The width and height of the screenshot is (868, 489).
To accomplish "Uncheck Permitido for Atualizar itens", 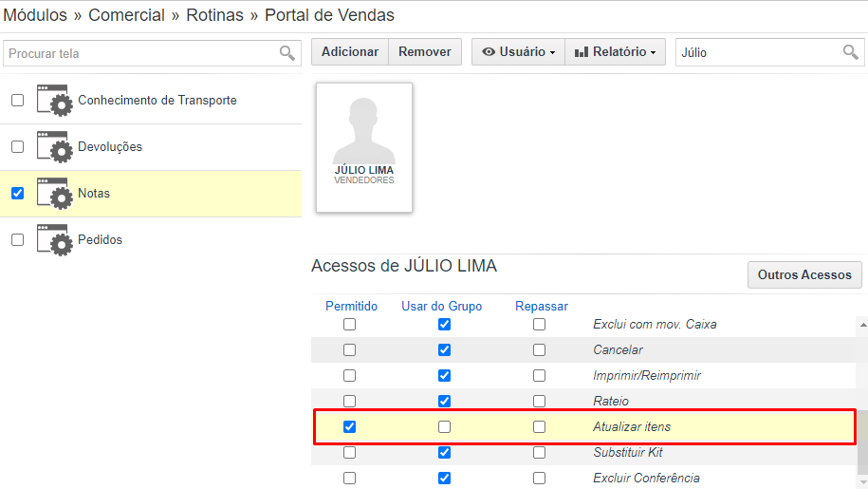I will [x=349, y=427].
